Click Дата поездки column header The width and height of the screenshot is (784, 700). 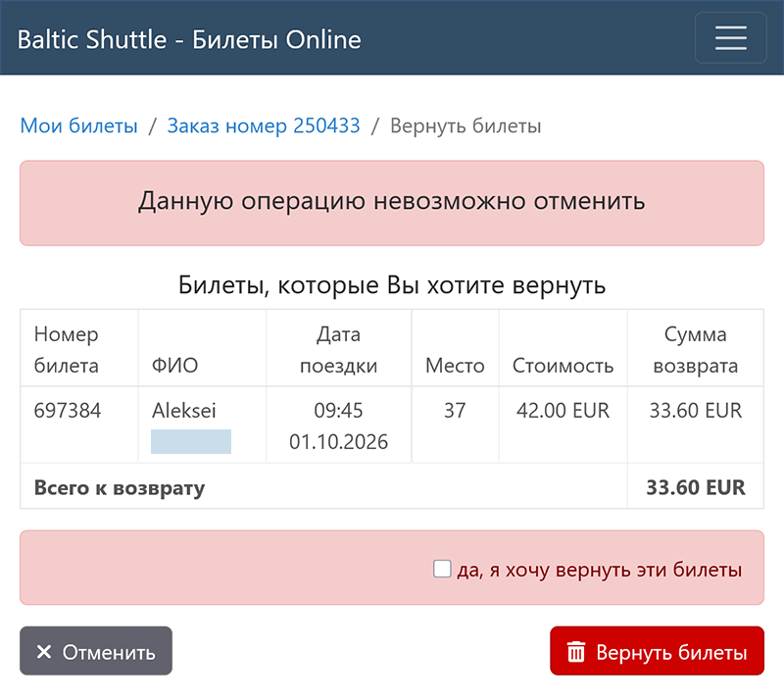click(338, 349)
